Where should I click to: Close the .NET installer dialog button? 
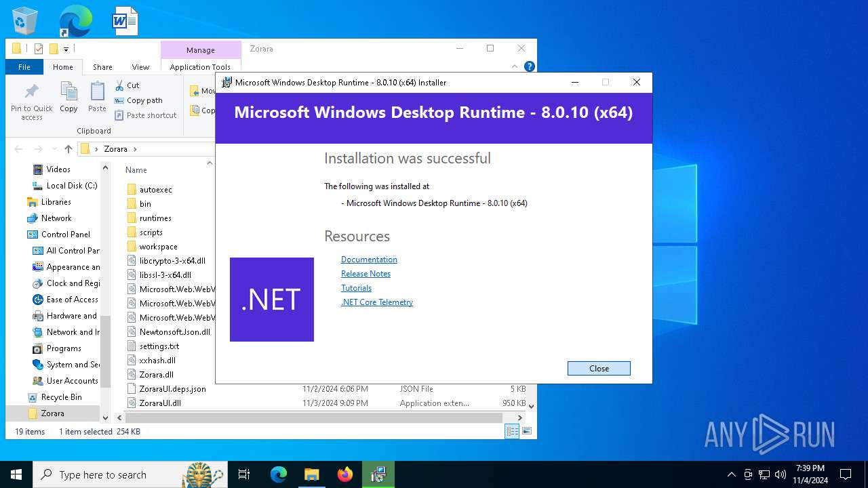pos(599,368)
